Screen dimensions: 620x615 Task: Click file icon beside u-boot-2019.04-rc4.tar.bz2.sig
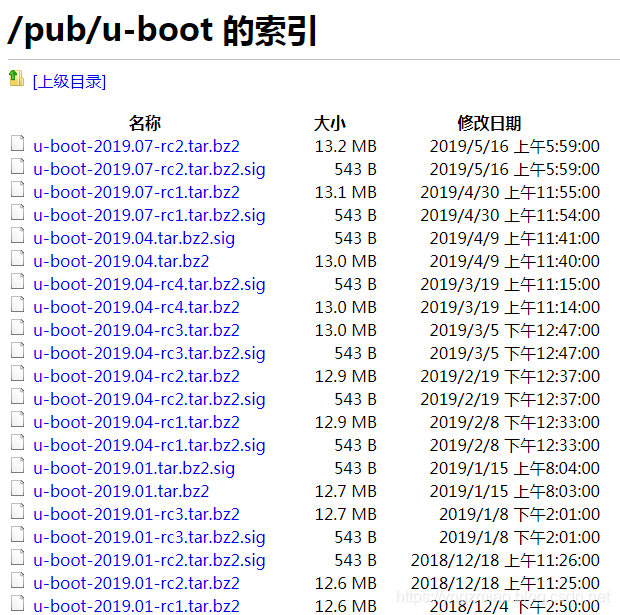coord(17,281)
